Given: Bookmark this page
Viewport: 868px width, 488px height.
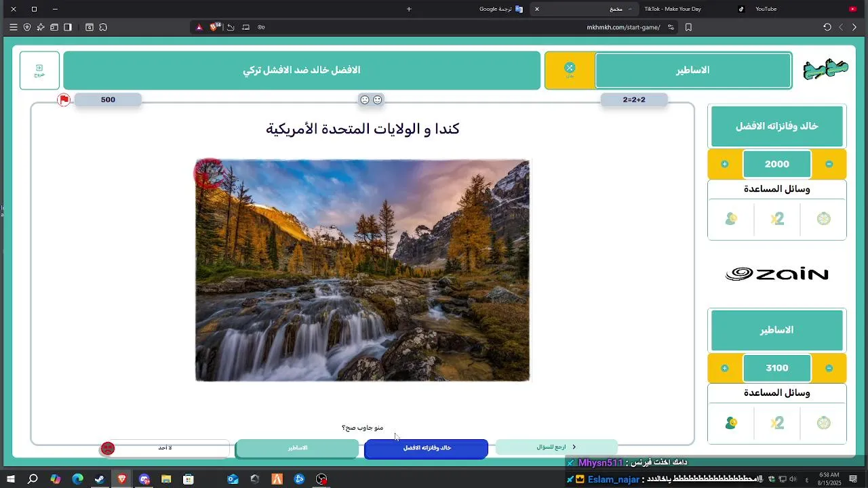Looking at the screenshot, I should click(688, 27).
